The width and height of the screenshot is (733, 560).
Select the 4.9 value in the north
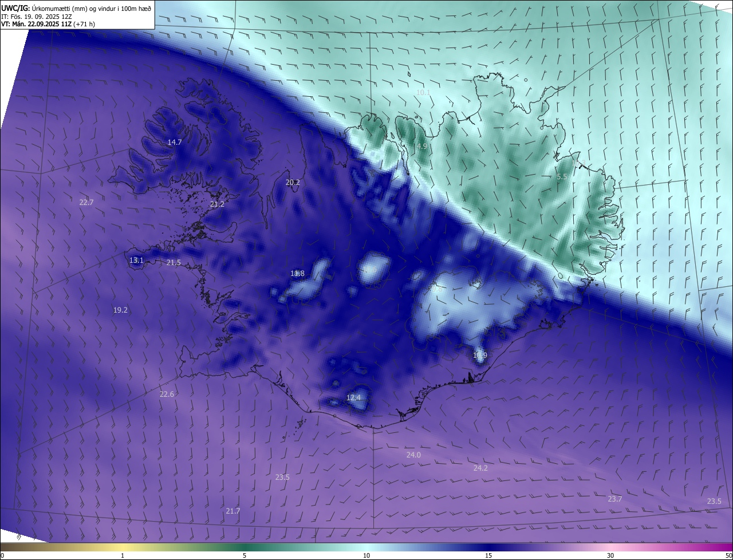(422, 147)
